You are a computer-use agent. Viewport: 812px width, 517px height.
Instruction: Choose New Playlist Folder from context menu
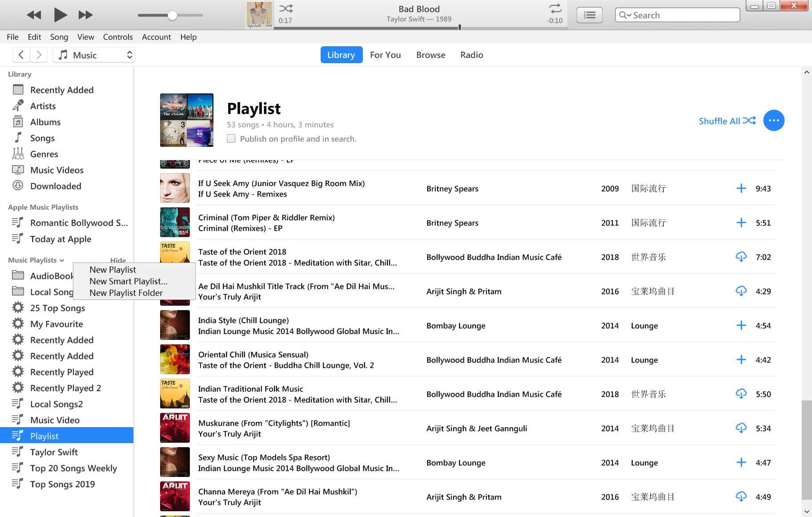(x=126, y=293)
